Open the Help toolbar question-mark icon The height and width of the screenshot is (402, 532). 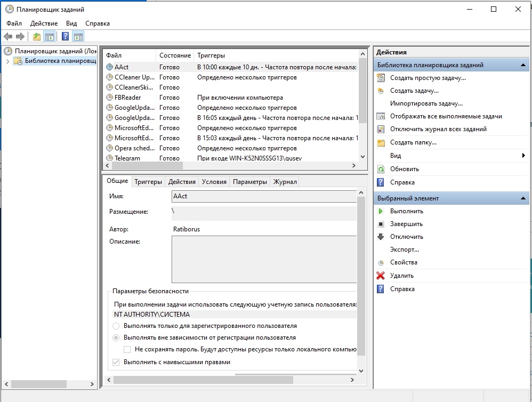click(65, 37)
